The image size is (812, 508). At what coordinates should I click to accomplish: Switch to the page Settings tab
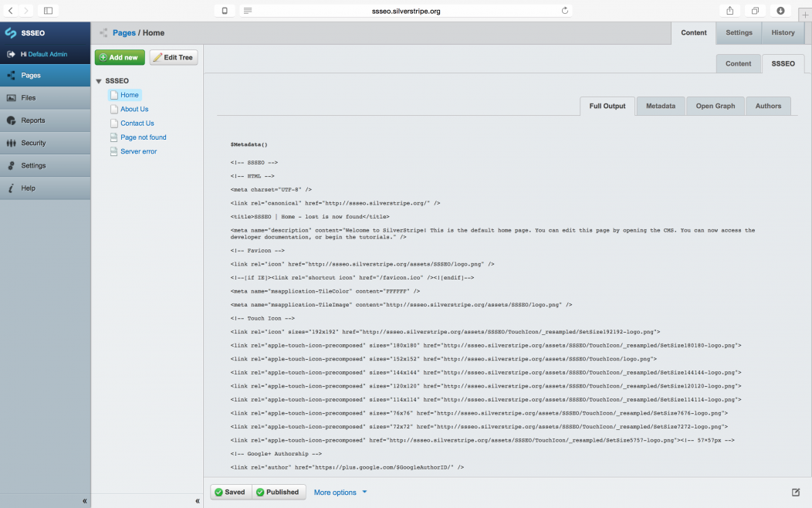click(739, 32)
